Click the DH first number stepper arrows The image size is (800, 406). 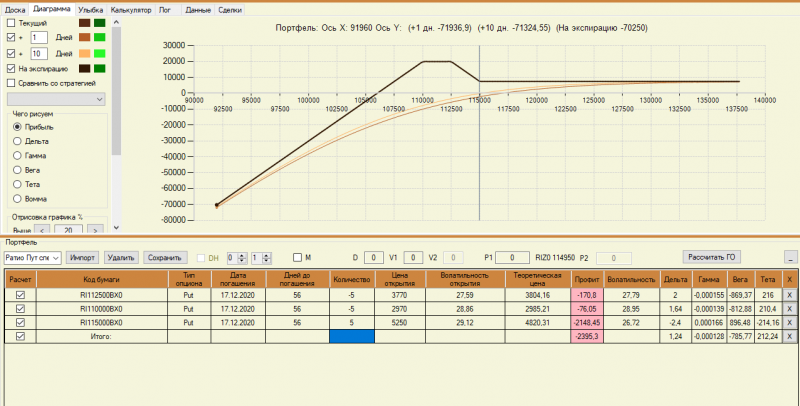pyautogui.click(x=242, y=258)
